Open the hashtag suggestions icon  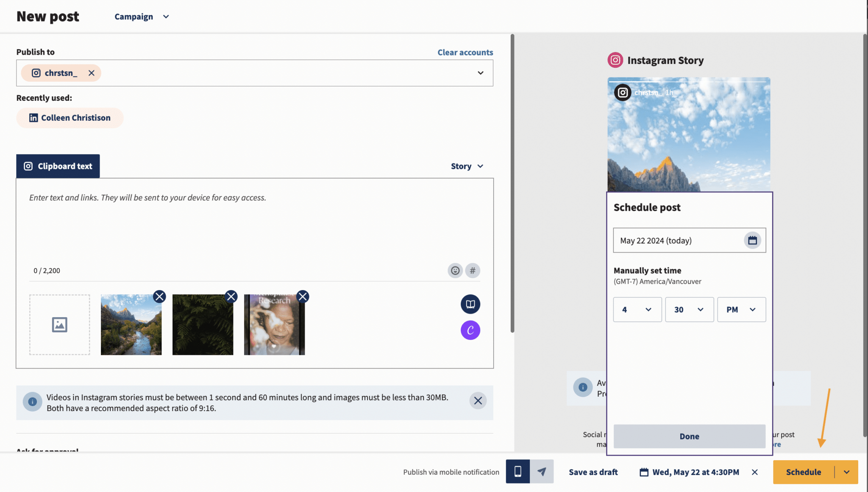point(473,271)
